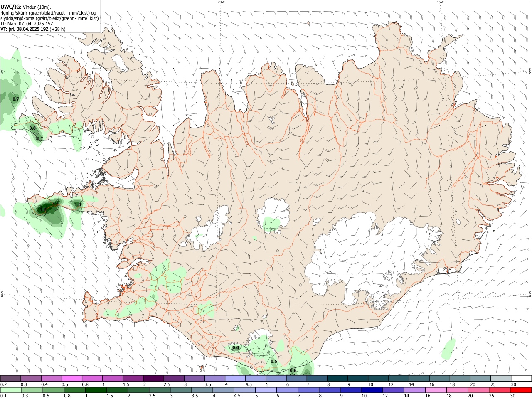Pick the palest green swatch labeled 0.1

point(10,390)
